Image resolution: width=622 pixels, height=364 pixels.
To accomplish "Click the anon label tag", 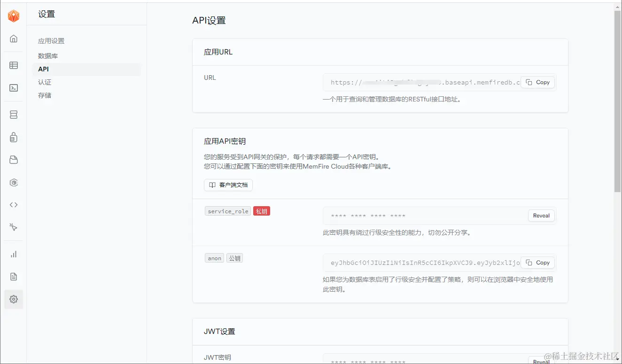I will click(215, 258).
